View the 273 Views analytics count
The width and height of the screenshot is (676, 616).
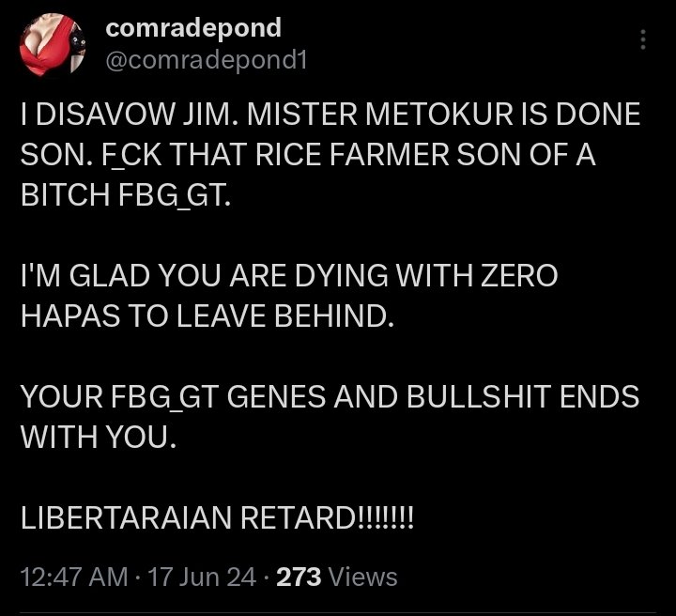click(x=337, y=577)
